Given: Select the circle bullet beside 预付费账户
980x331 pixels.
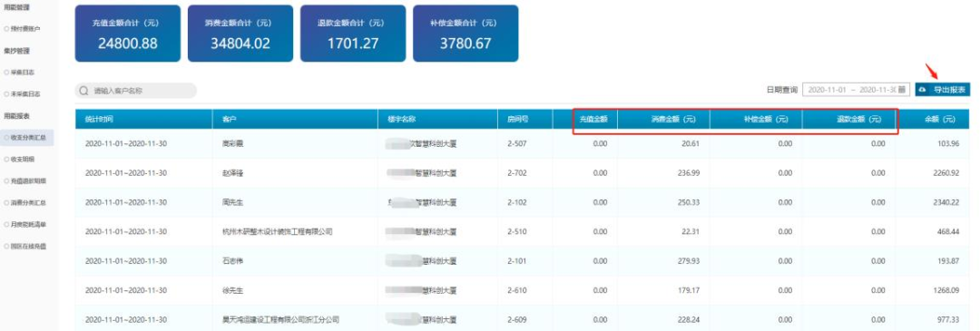Looking at the screenshot, I should click(6, 29).
